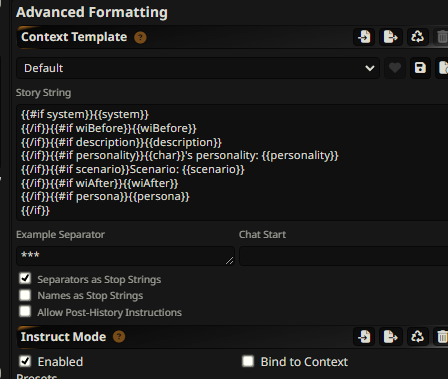Viewport: 448px width, 379px height.
Task: Uncheck Separators as Stop Strings
Action: coord(25,278)
